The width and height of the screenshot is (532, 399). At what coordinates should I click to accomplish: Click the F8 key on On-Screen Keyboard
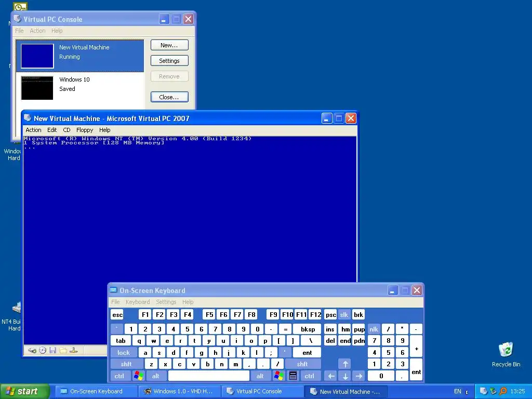coord(251,314)
